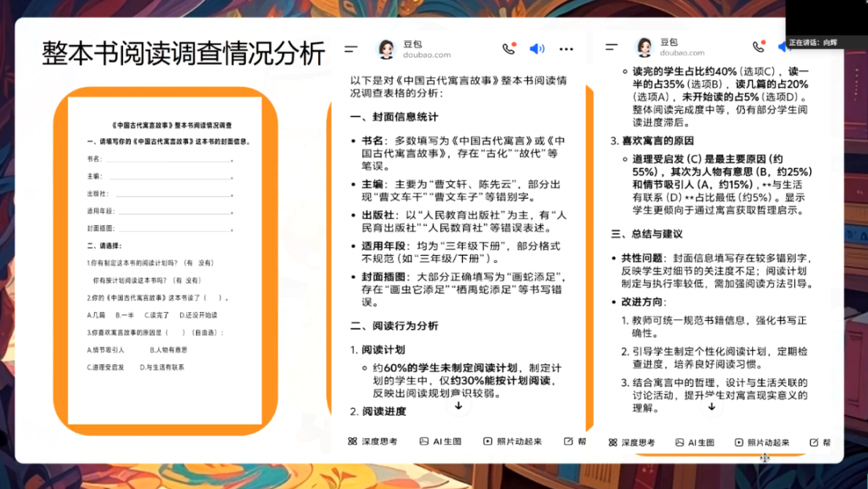Click the Doubao avatar in the left chat header
The height and width of the screenshot is (489, 868).
click(387, 49)
